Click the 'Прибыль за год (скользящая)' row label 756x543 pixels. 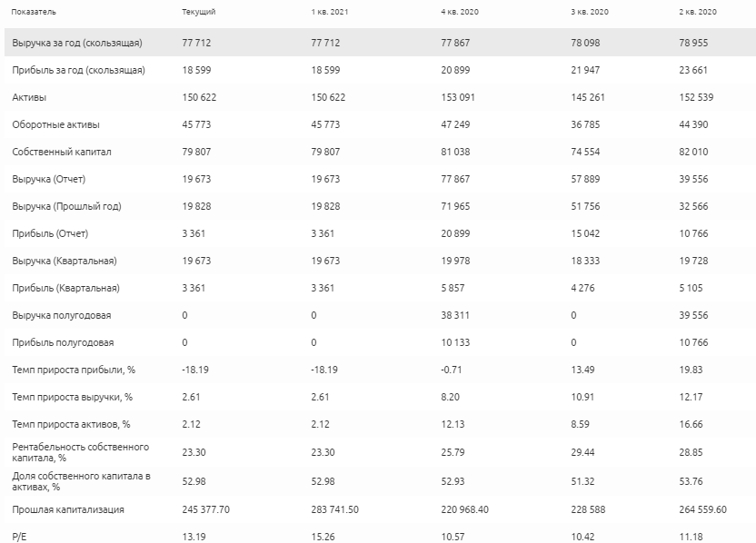point(78,70)
